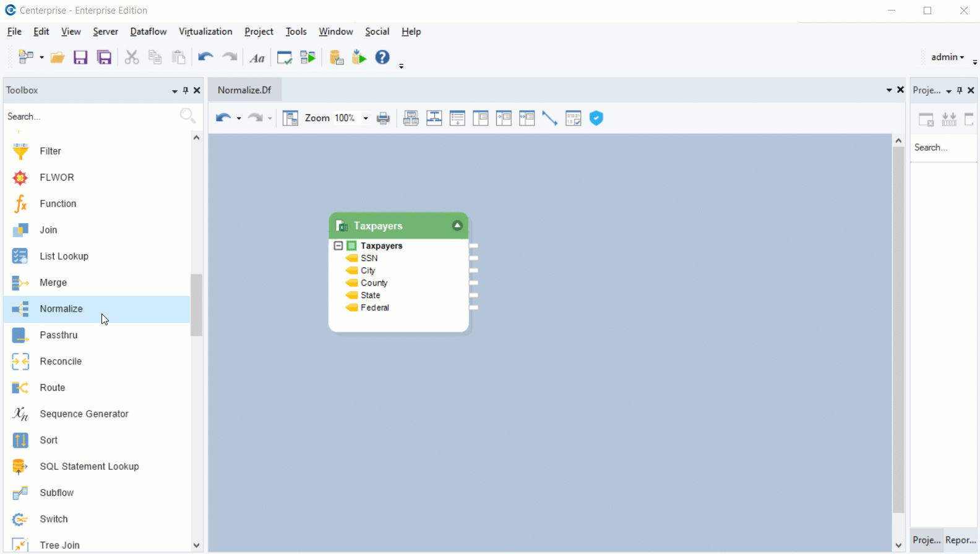Collapse the Taxpayers tree node
The height and width of the screenshot is (554, 980).
(x=338, y=245)
